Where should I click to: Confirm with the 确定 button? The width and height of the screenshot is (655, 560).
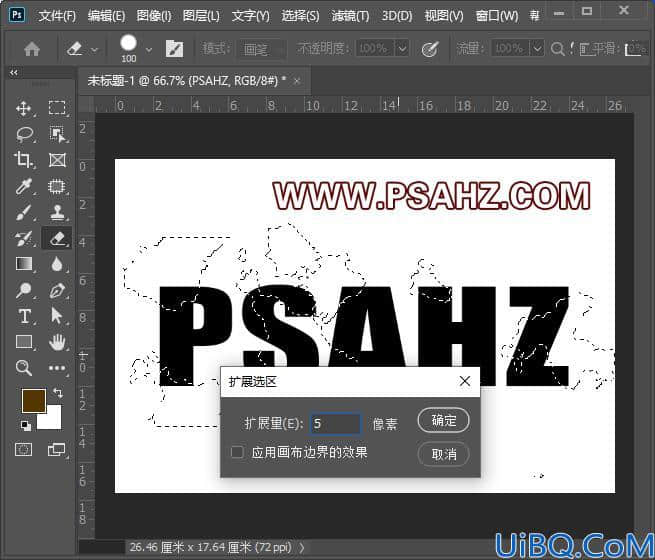pyautogui.click(x=443, y=420)
